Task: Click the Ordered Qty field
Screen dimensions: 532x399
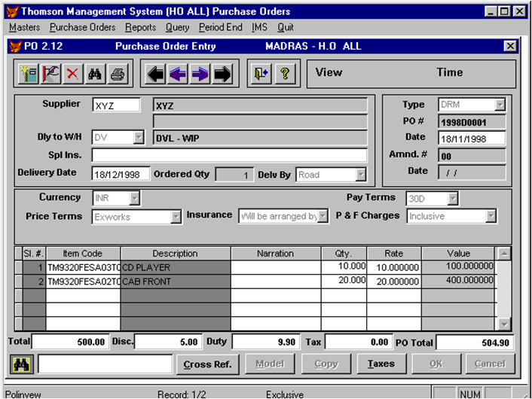Action: tap(234, 175)
